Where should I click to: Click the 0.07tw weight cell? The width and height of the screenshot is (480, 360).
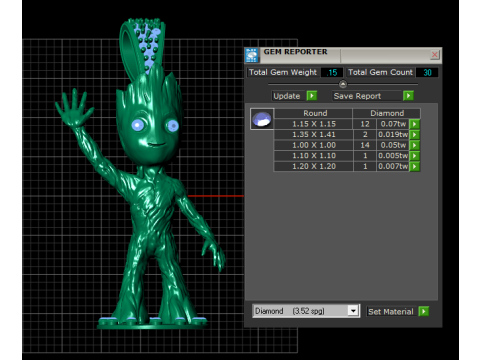[x=393, y=124]
